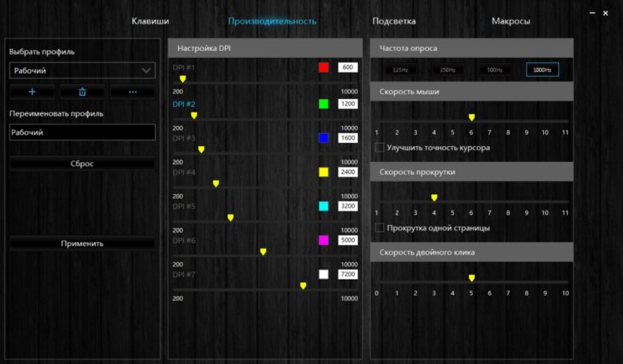623x364 pixels.
Task: Select the DPI #1 label
Action: point(184,68)
